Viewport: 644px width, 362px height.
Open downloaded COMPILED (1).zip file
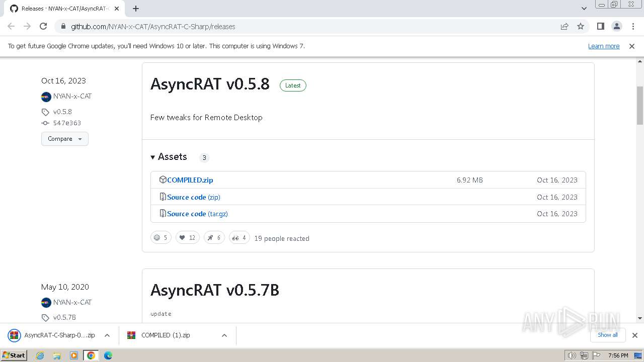coord(159,335)
